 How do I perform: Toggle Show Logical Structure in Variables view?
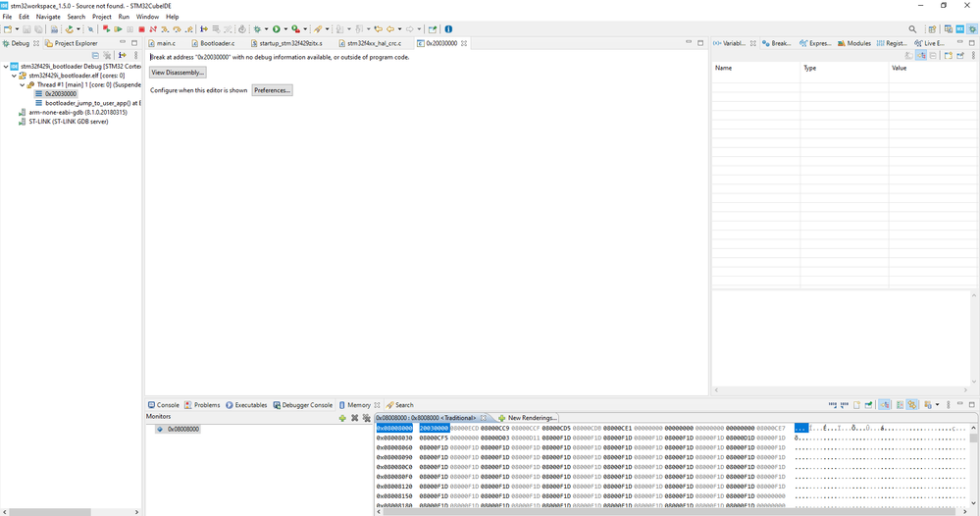921,56
